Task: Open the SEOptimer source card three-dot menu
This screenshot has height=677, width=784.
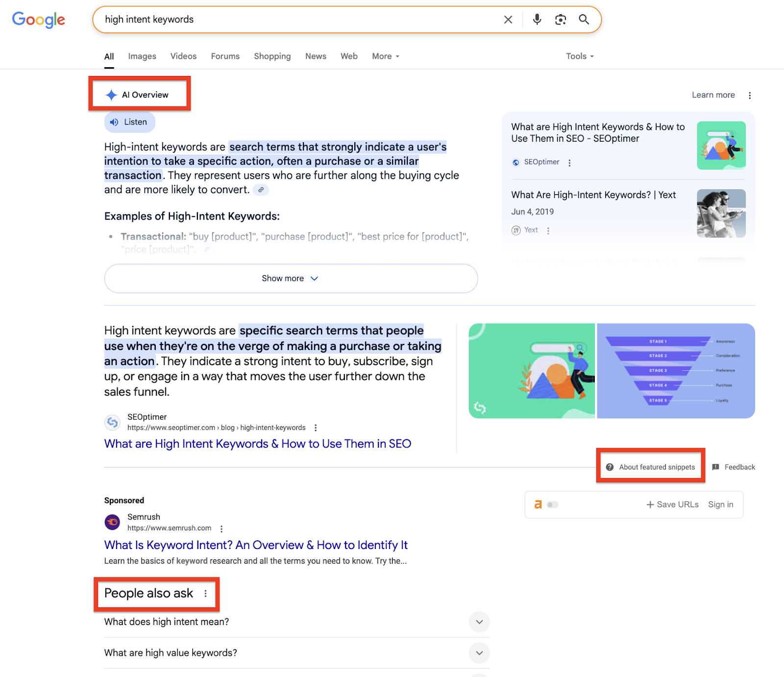Action: [569, 163]
